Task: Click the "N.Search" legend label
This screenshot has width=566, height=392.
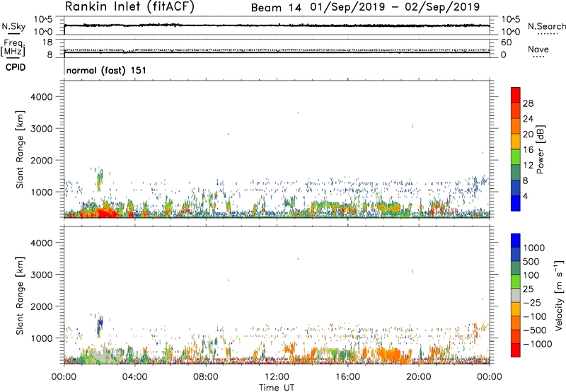Action: pos(546,26)
